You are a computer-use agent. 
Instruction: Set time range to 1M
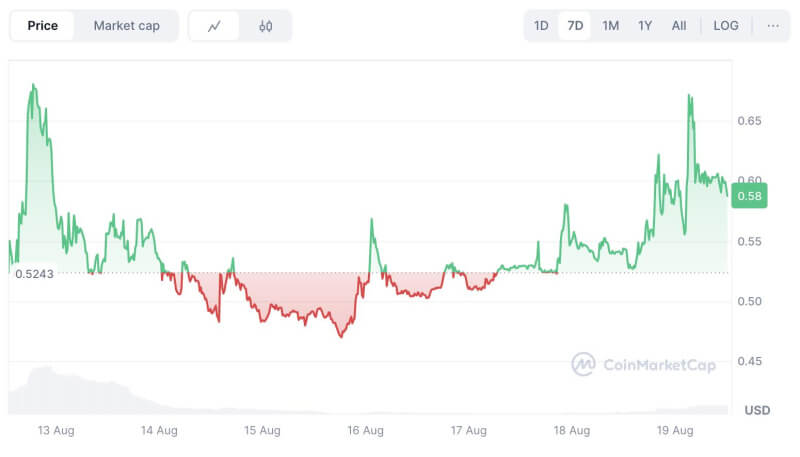pos(610,26)
